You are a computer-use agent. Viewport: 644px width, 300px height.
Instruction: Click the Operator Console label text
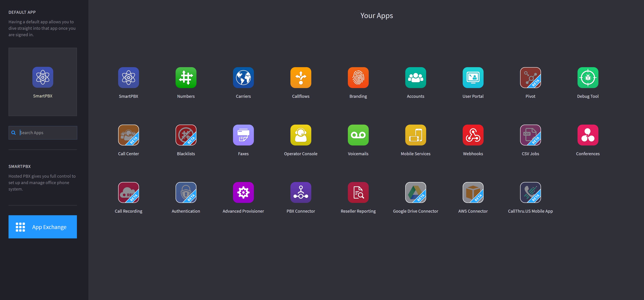pyautogui.click(x=301, y=154)
